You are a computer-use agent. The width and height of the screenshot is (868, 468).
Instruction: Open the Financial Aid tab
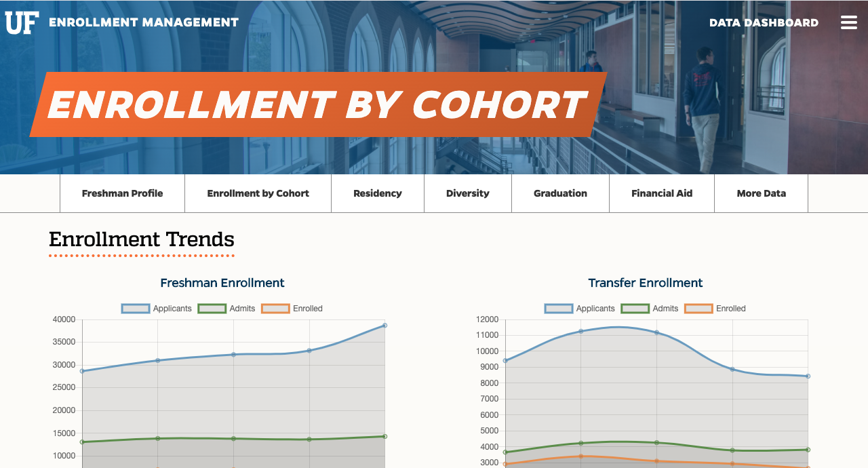[662, 193]
